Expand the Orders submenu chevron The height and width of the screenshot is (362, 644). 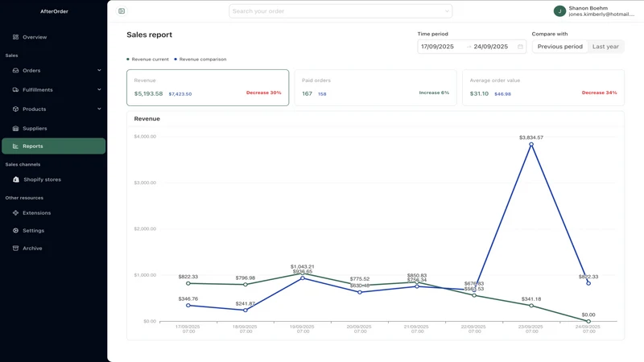click(x=99, y=70)
